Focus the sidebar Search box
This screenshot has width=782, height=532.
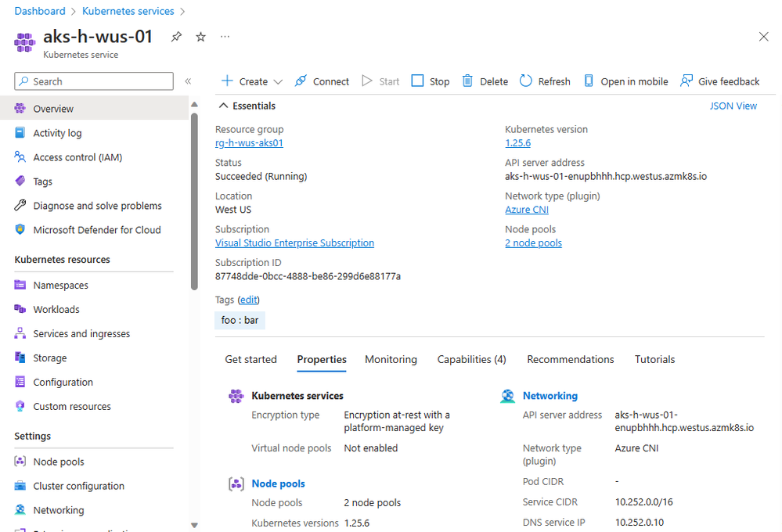tap(94, 81)
